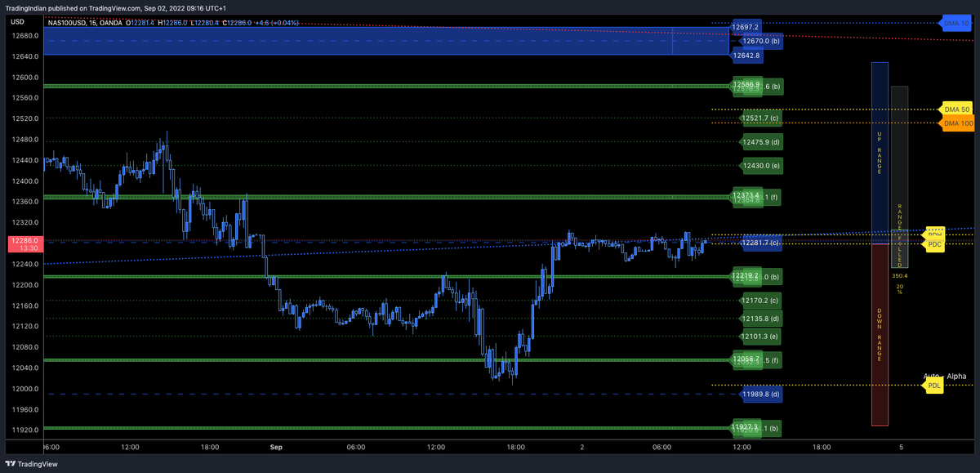Click the 12200.0 price axis value

point(26,285)
